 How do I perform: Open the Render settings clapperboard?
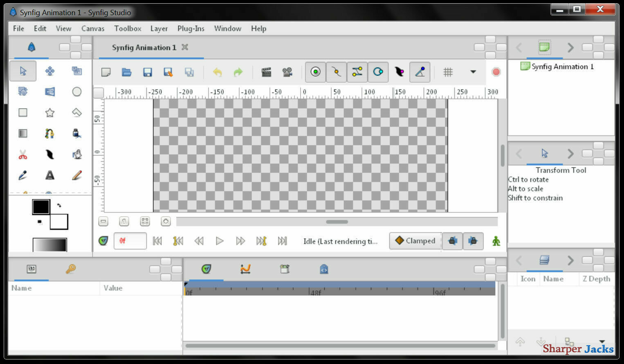coord(266,72)
